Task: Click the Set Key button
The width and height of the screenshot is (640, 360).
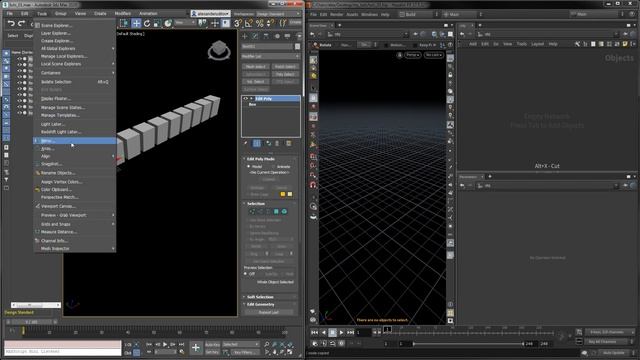Action: click(212, 352)
